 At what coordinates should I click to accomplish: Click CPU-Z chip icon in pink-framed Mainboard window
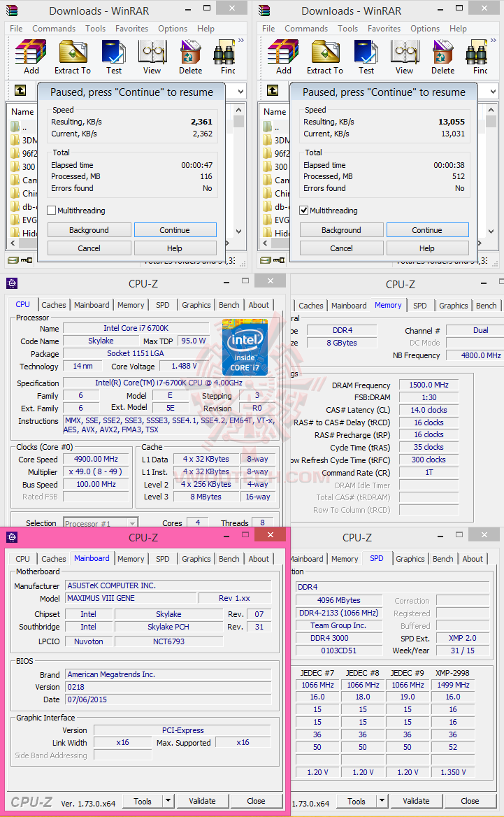click(11, 537)
